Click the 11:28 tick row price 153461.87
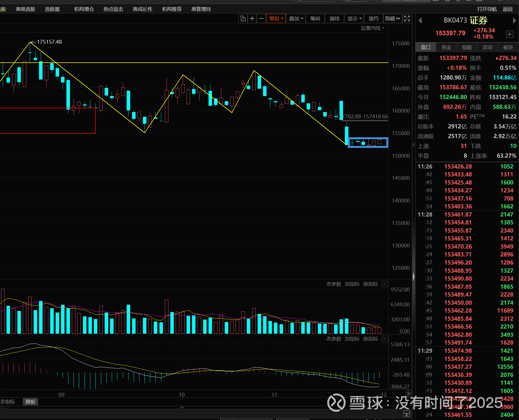Image resolution: width=519 pixels, height=420 pixels. coord(458,215)
